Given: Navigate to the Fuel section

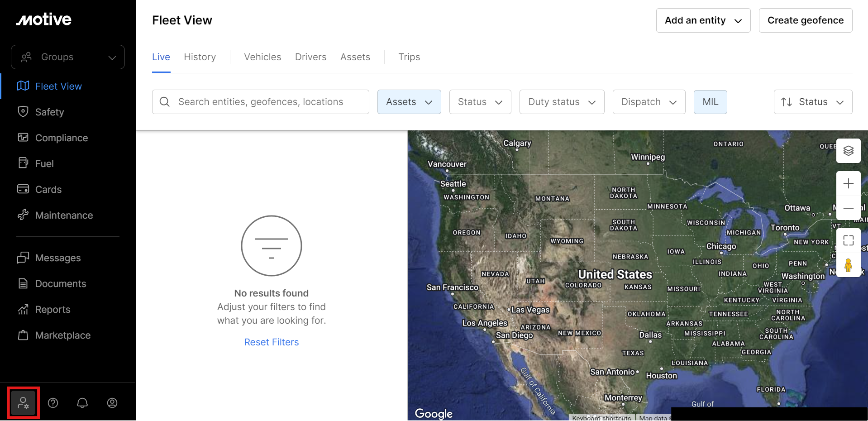Looking at the screenshot, I should [x=44, y=163].
